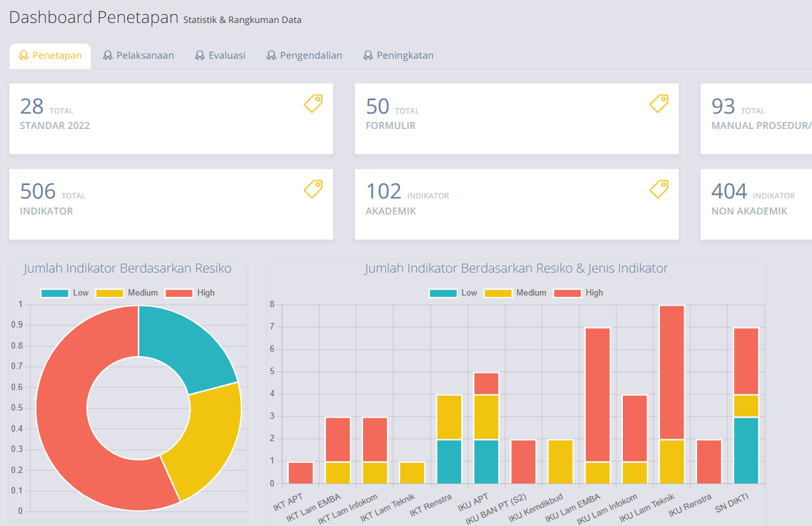This screenshot has height=526, width=812.
Task: Toggle Low legend in bar chart
Action: pos(453,293)
